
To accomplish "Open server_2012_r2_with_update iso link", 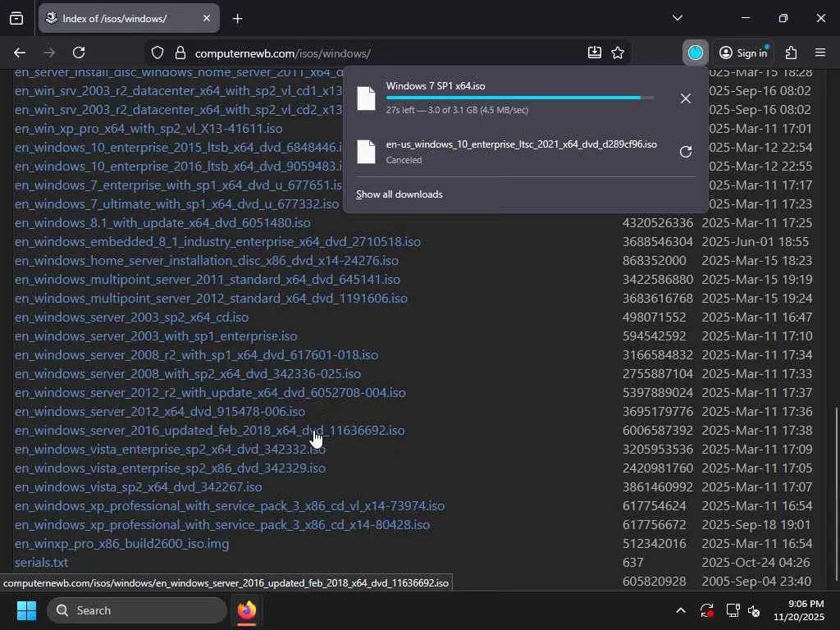I will pyautogui.click(x=210, y=393).
